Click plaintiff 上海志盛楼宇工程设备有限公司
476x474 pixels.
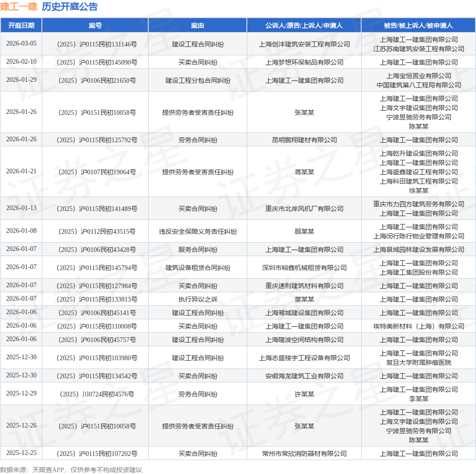(304, 358)
